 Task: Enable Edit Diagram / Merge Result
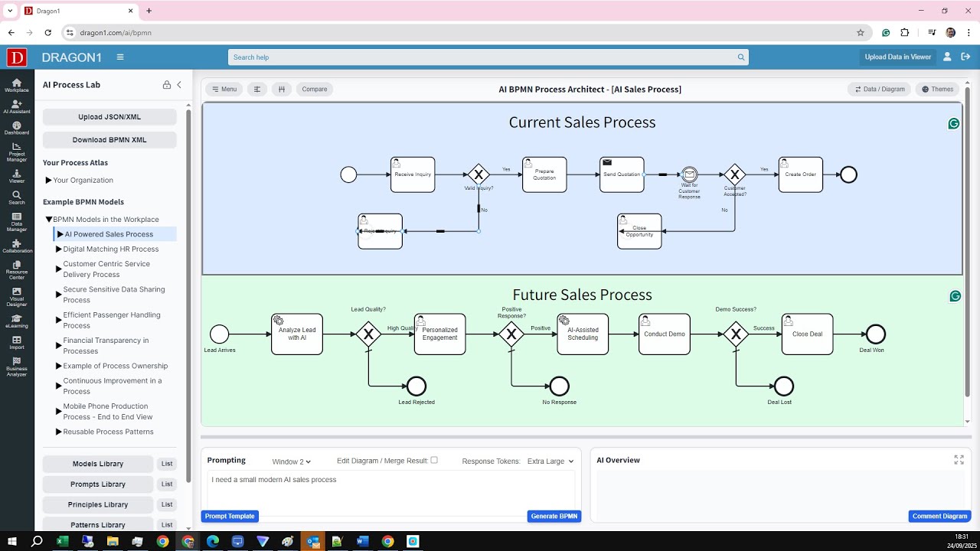coord(434,459)
